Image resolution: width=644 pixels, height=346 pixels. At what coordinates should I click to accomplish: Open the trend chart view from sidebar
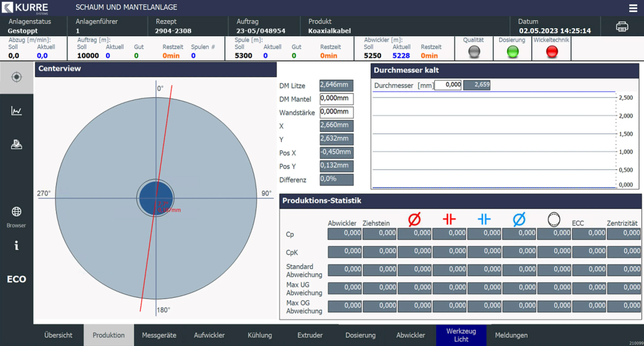[16, 111]
